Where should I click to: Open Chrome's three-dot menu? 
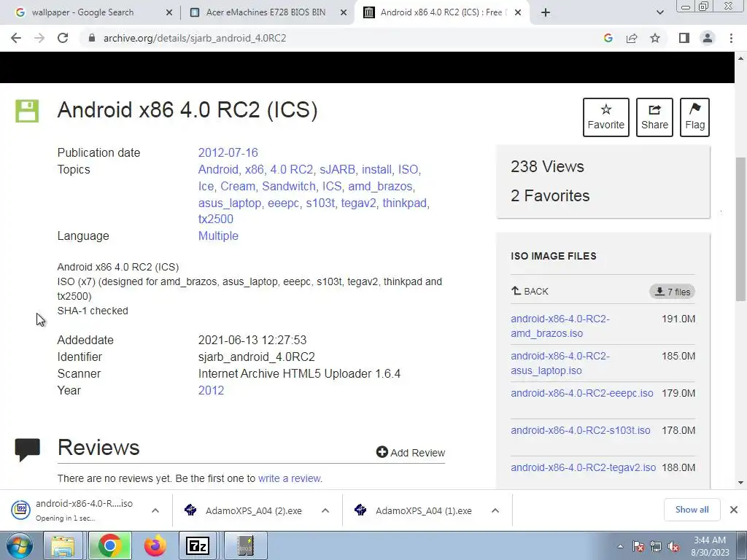[731, 38]
